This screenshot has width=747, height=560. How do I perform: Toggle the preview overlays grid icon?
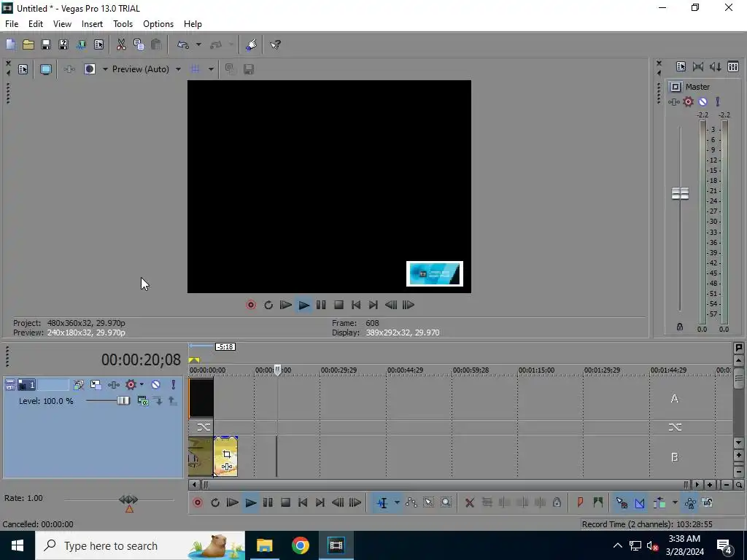tap(195, 69)
